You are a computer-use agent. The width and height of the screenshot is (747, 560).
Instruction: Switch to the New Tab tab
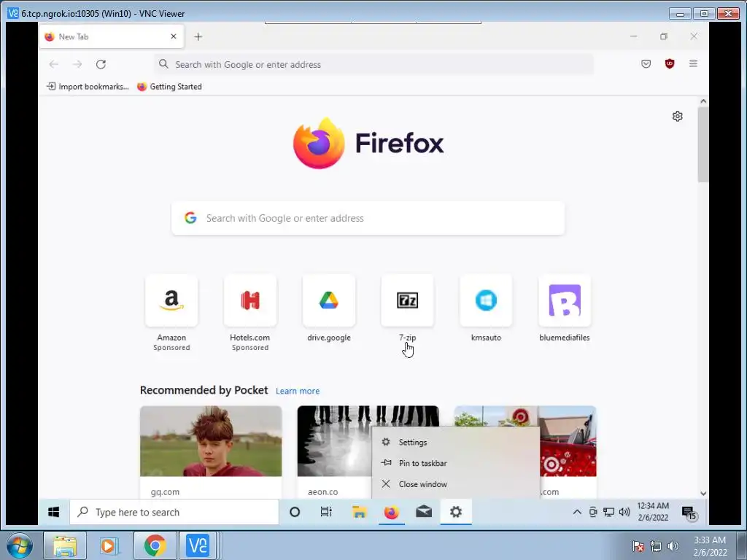point(111,36)
